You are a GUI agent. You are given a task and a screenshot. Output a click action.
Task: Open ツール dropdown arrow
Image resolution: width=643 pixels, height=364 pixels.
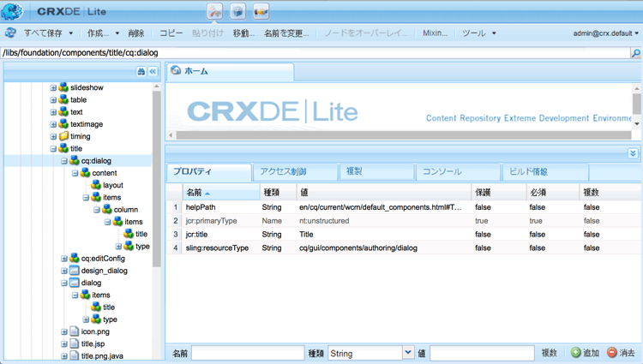point(494,33)
